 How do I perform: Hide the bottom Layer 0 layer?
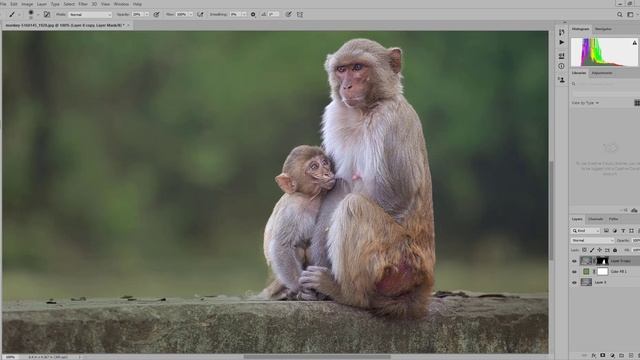click(x=574, y=282)
